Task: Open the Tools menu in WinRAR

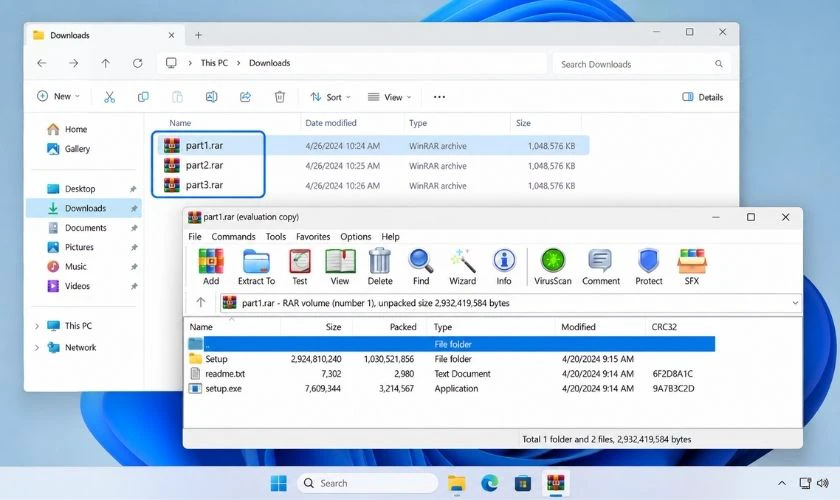Action: coord(276,236)
